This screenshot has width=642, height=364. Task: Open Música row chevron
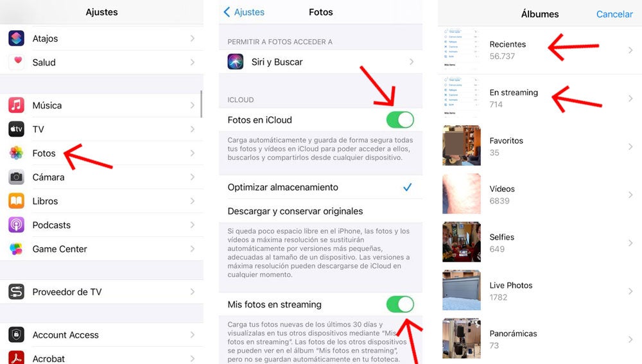(x=193, y=105)
